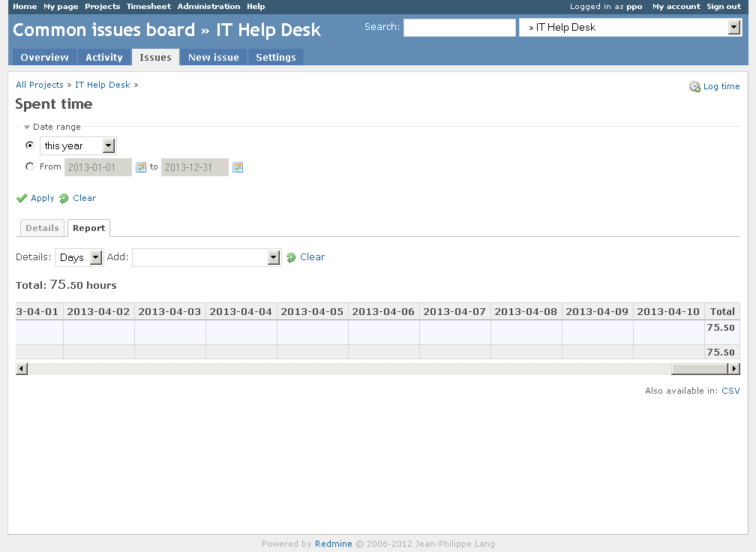This screenshot has width=756, height=552.
Task: Open the Help menu item
Action: [x=256, y=6]
